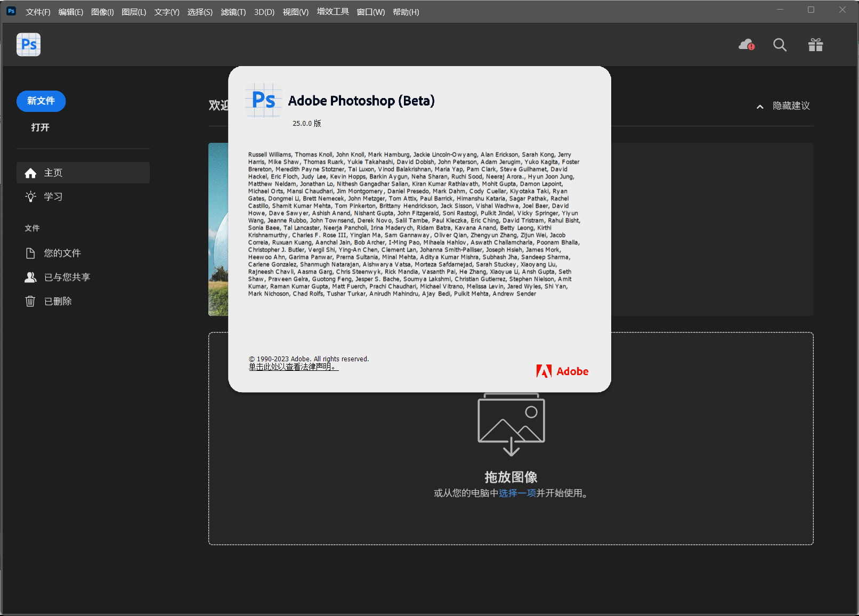Open the 学习 learning section
The width and height of the screenshot is (859, 616).
coord(52,196)
